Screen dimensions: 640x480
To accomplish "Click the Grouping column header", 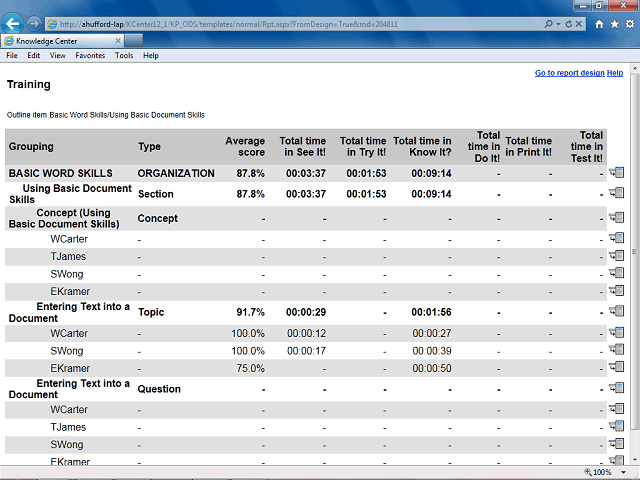I will coord(31,146).
